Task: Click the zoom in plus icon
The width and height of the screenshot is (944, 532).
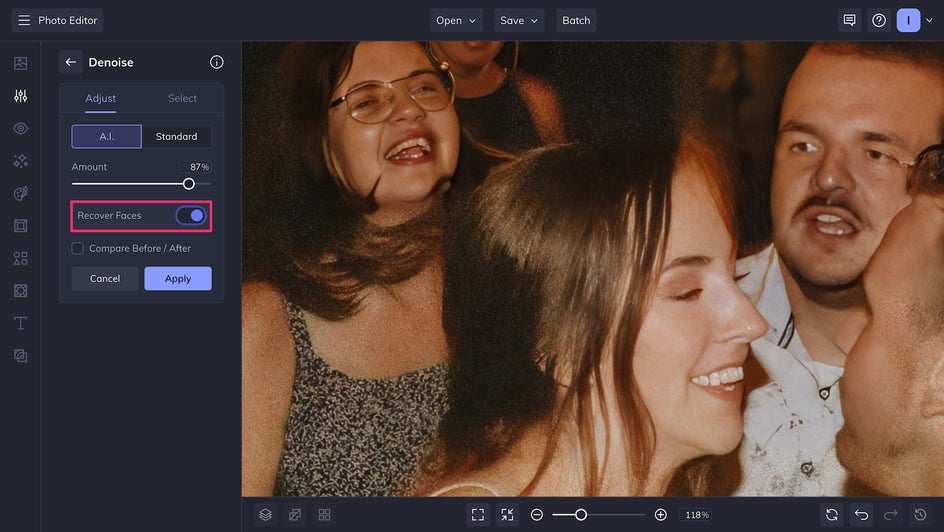Action: 660,515
